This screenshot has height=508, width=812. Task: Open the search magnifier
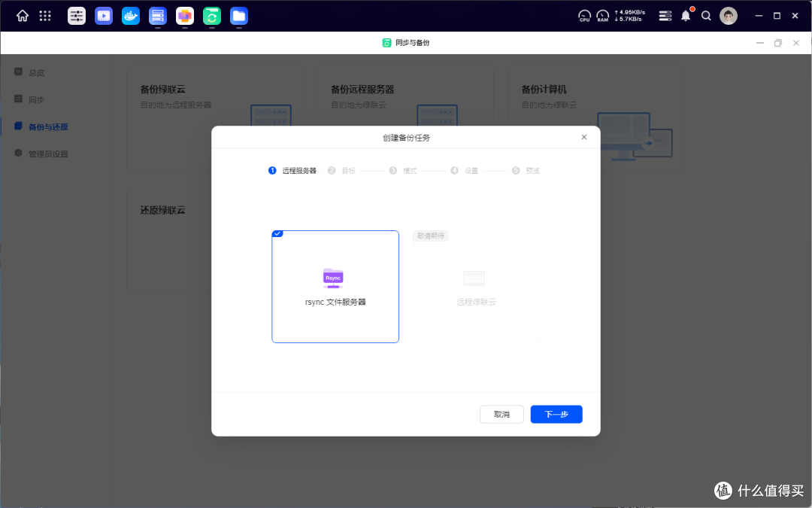point(706,16)
